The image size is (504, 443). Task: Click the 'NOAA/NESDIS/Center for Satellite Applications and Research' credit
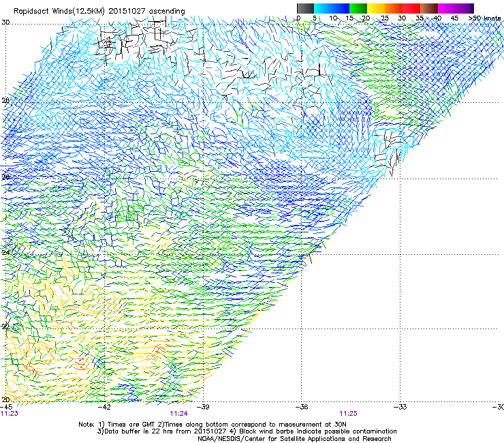point(294,439)
